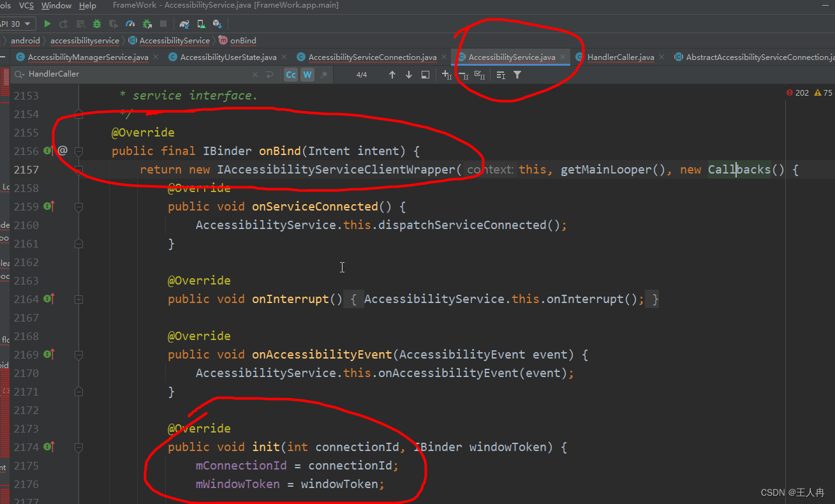Click gutter marker beside onAccessibilityEvent line

(48, 355)
